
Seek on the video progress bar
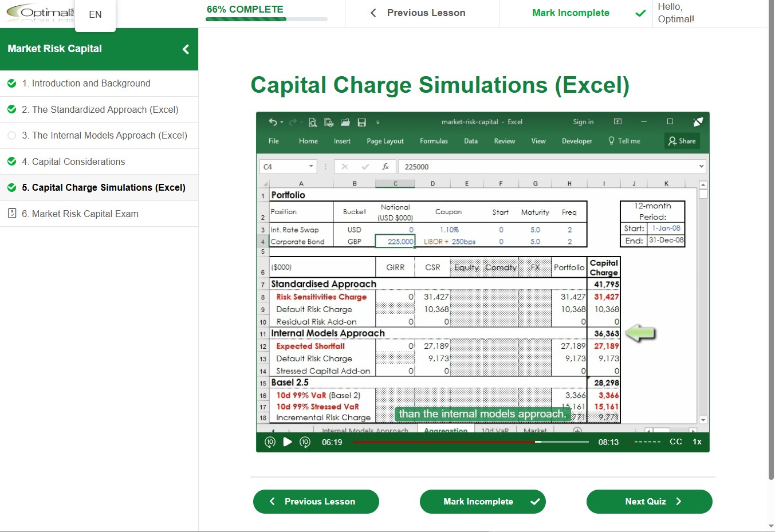coord(470,442)
